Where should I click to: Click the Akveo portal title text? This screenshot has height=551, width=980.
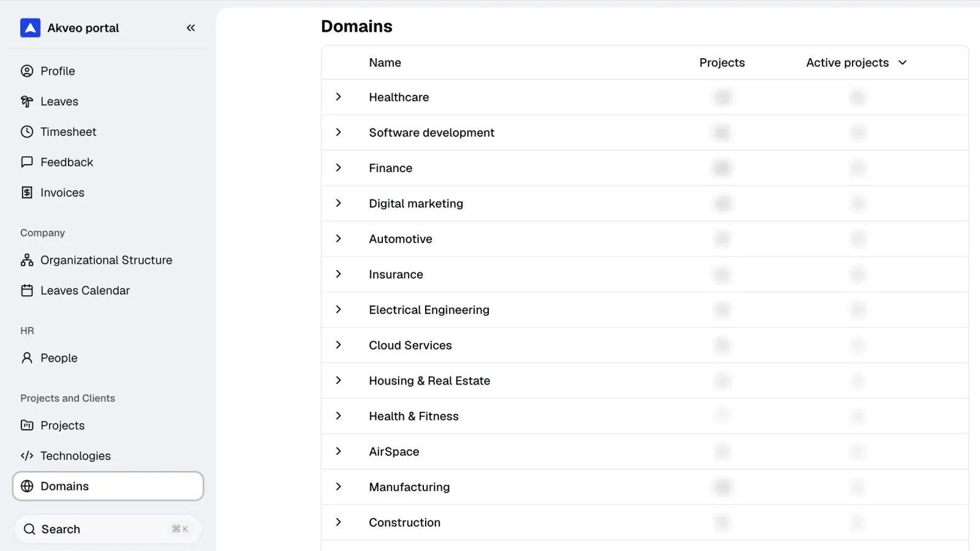pyautogui.click(x=83, y=28)
